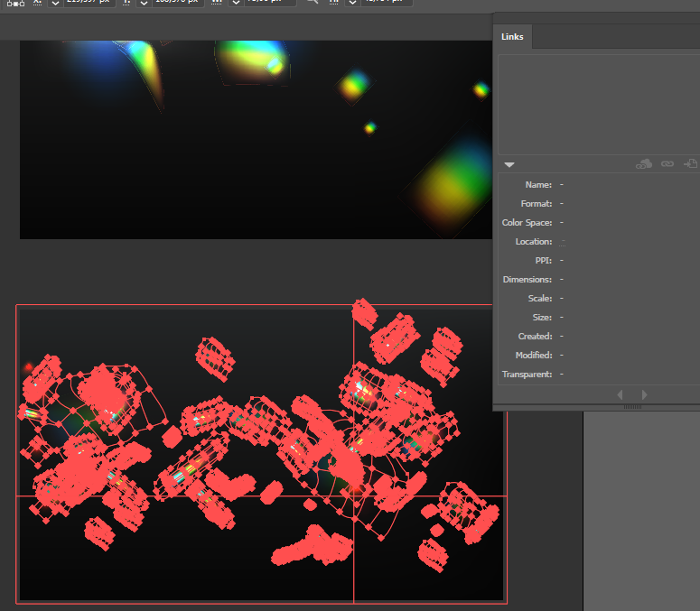Click Relink from CC Libraries icon
The height and width of the screenshot is (611, 700).
point(644,164)
